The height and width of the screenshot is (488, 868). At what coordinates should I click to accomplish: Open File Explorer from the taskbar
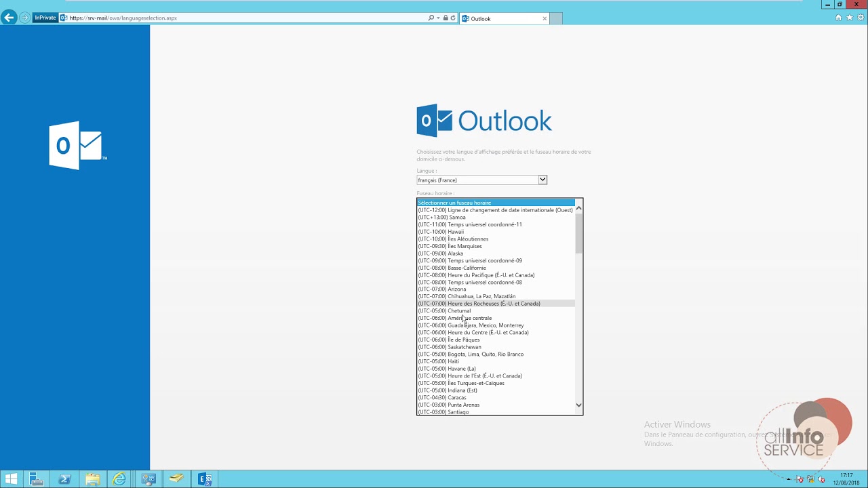click(93, 479)
